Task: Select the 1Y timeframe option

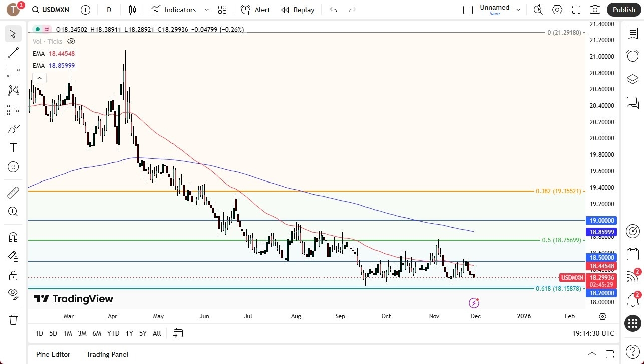Action: tap(129, 333)
